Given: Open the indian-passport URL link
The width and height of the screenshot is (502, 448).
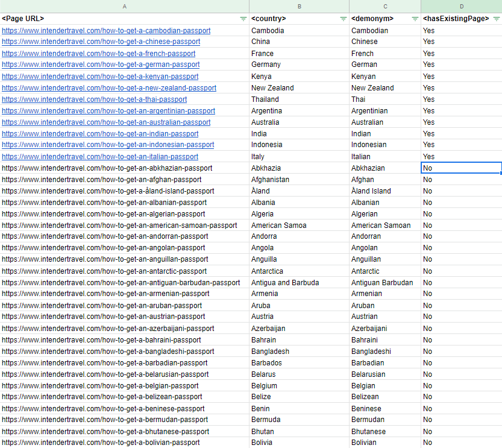Looking at the screenshot, I should pos(100,134).
